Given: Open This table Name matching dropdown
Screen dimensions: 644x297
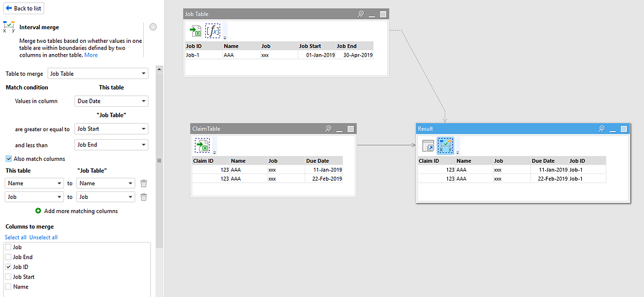Looking at the screenshot, I should tap(34, 183).
